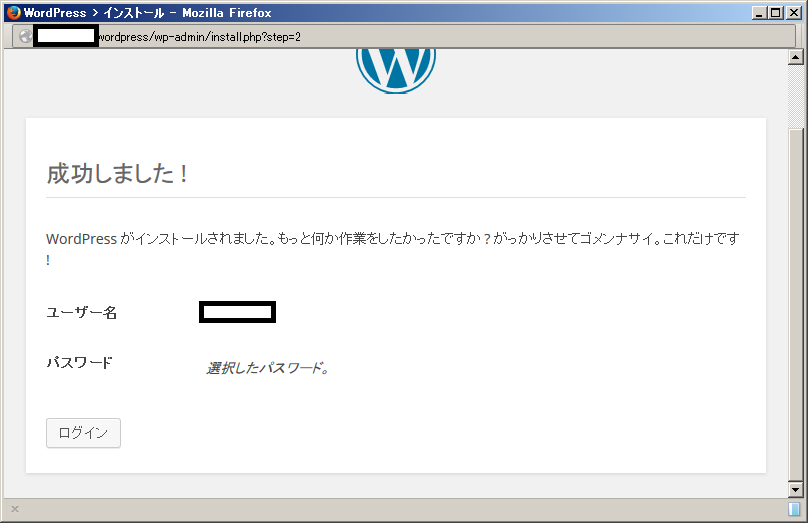Click the Firefox icon in title bar
The image size is (808, 523).
14,12
